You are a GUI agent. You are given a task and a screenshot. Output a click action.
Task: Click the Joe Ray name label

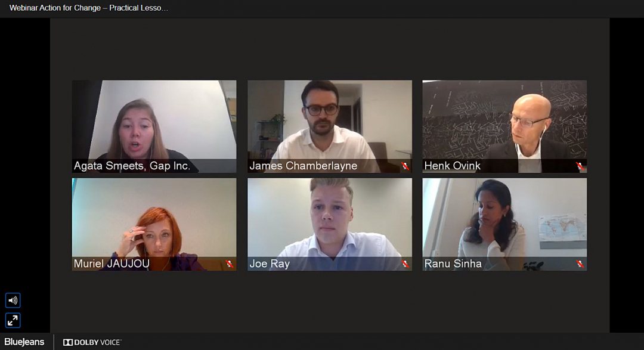tap(270, 264)
